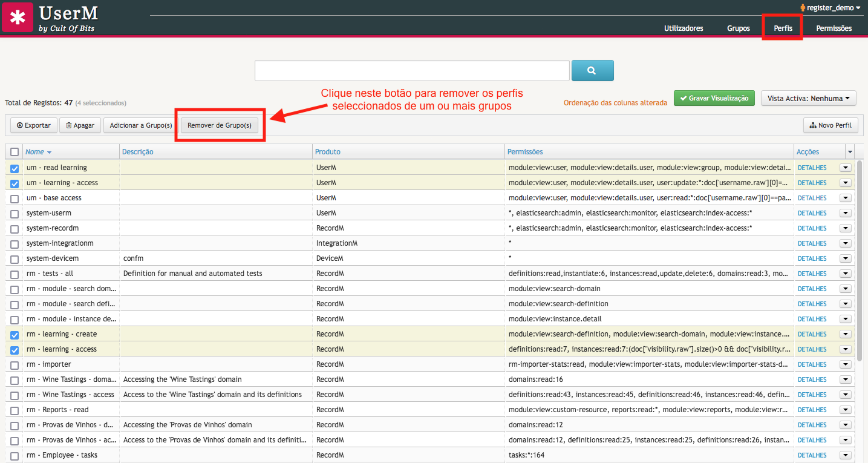Select 'Definition for manual and automated tests' cell

216,274
